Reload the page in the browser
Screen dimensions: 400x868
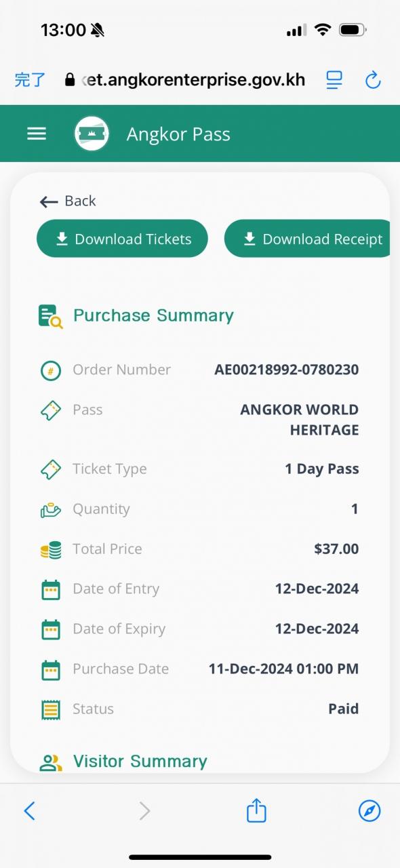point(373,80)
